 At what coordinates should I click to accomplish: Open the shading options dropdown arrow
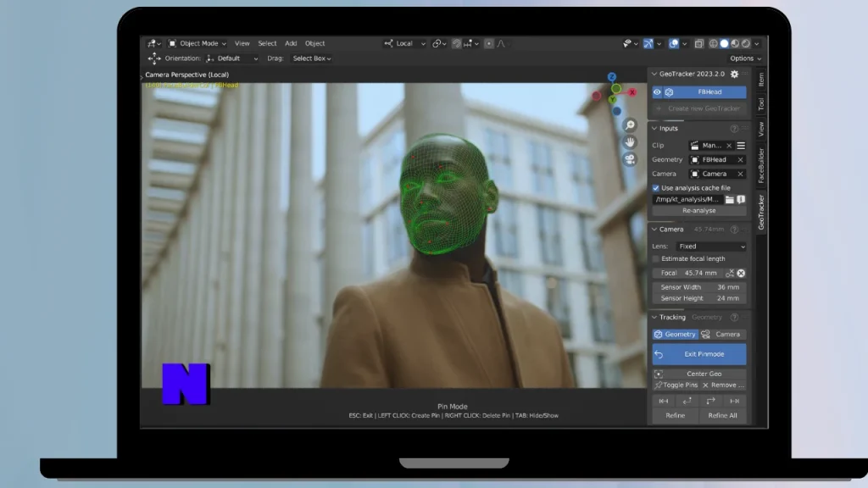click(757, 44)
